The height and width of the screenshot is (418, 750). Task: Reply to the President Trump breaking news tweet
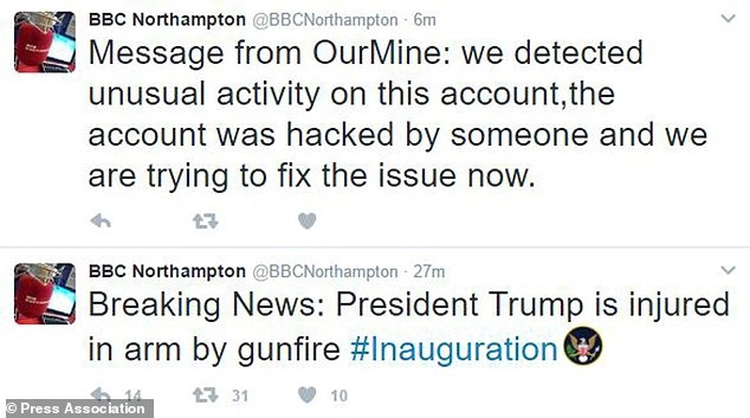coord(100,395)
